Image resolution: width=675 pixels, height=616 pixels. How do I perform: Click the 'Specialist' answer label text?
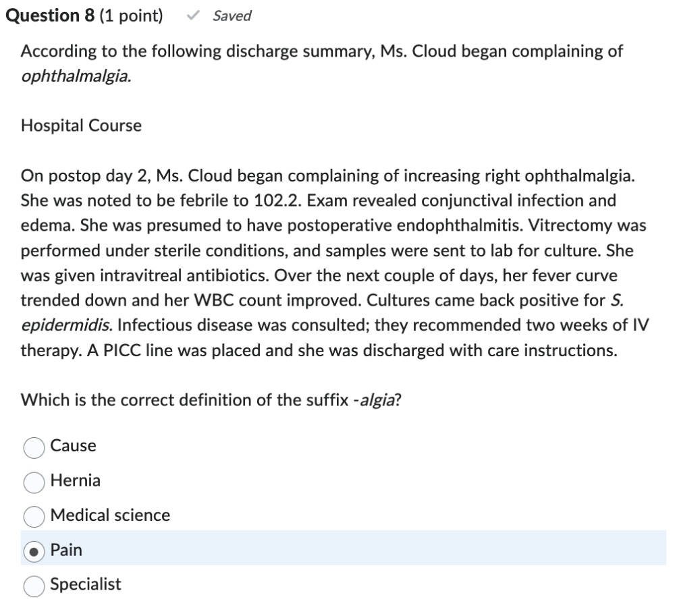click(x=86, y=584)
